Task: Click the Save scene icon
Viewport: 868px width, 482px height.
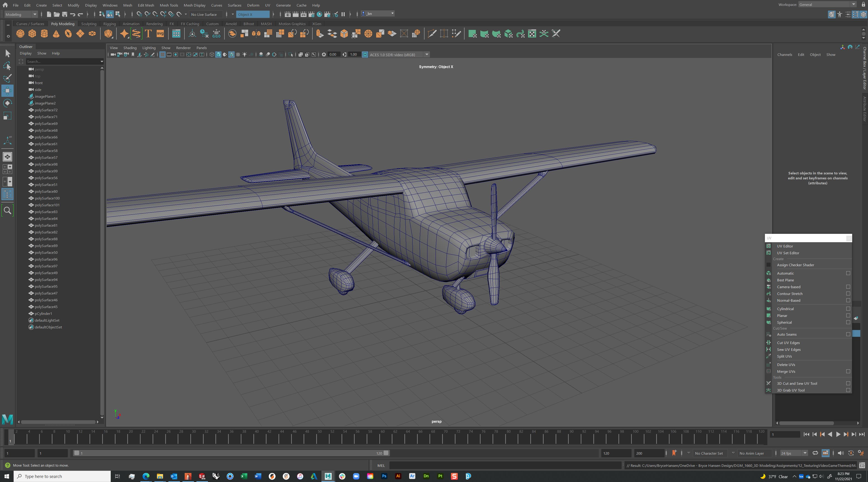Action: click(64, 14)
